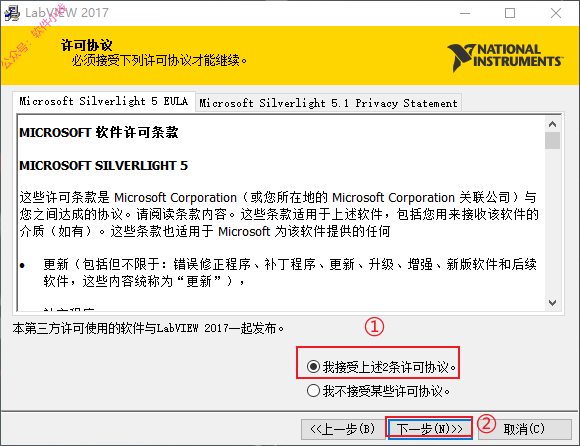The image size is (580, 446).
Task: Click the license text scroll down arrow
Action: (x=553, y=303)
